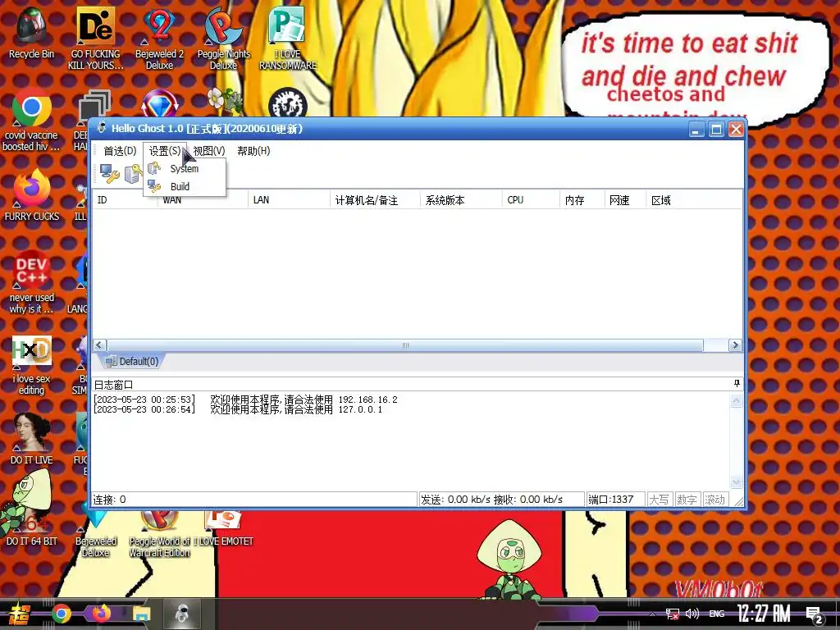This screenshot has width=840, height=630.
Task: Click the log window scroll down arrow
Action: (x=736, y=482)
